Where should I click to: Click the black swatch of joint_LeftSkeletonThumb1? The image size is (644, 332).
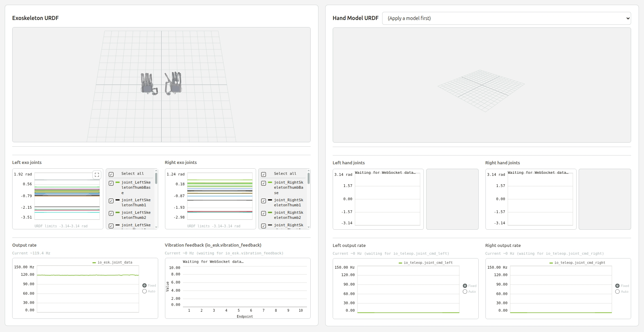[118, 200]
